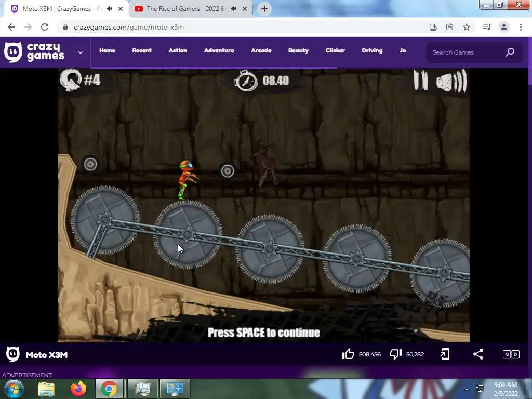The image size is (532, 399).
Task: Open the Recent games category
Action: coord(142,50)
